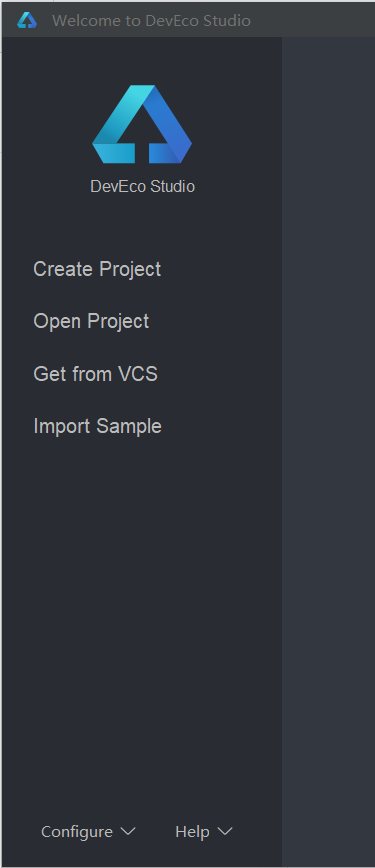Open the Configure dropdown by its label
Image resolution: width=375 pixels, height=868 pixels.
(77, 831)
